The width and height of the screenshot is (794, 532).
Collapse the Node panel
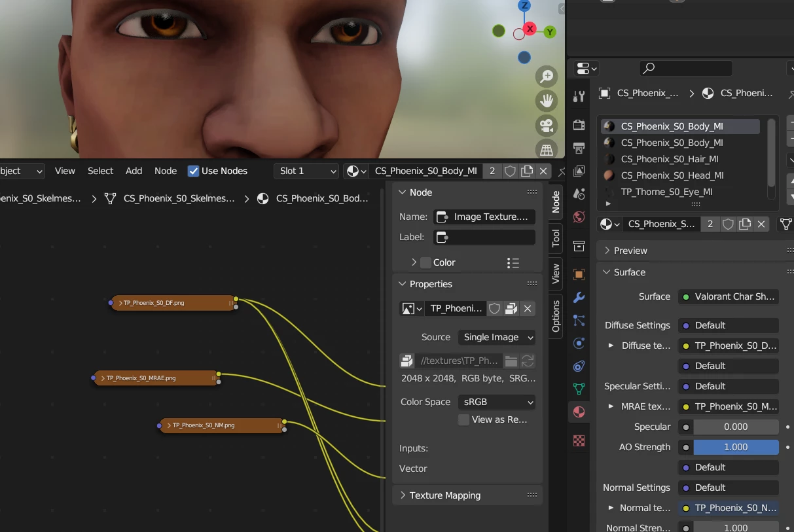coord(403,192)
